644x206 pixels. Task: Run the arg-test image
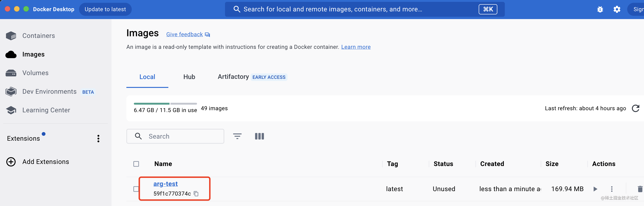click(595, 189)
